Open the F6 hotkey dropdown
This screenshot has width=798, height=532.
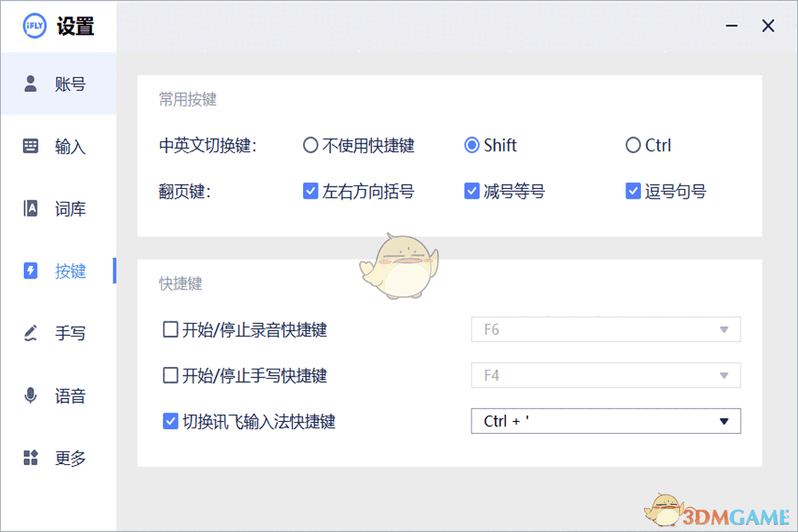coord(723,329)
